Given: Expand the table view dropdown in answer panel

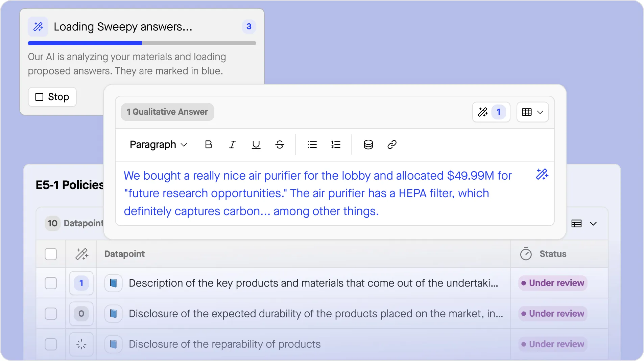Looking at the screenshot, I should (532, 112).
